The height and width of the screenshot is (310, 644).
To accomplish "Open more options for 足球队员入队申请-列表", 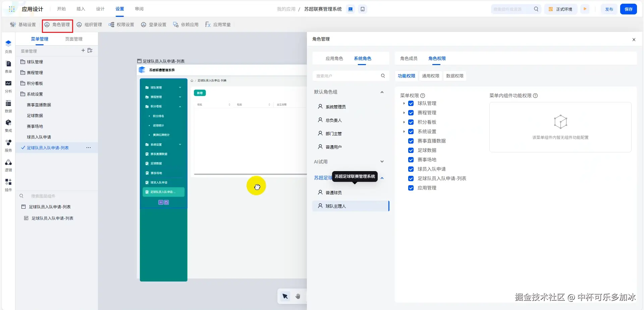I will (x=89, y=148).
